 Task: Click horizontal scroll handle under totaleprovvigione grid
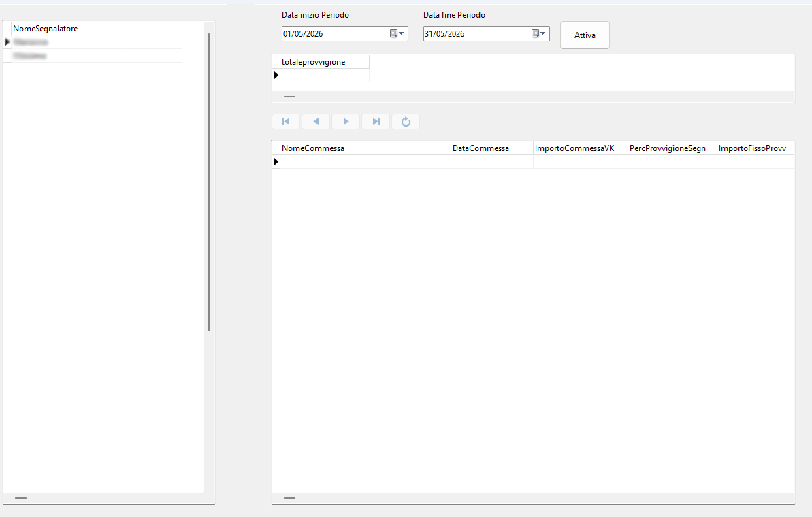[x=289, y=97]
